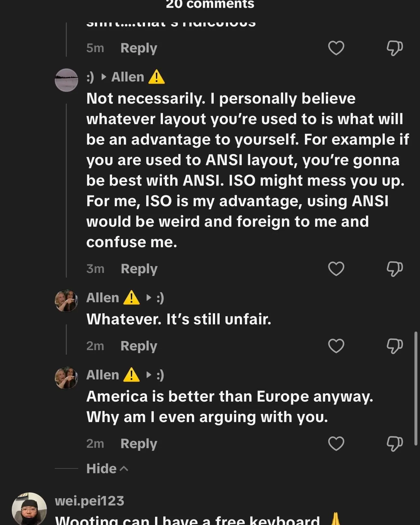Like the "America is better than Europe" comment
Screen dimensions: 420x525
coord(336,444)
